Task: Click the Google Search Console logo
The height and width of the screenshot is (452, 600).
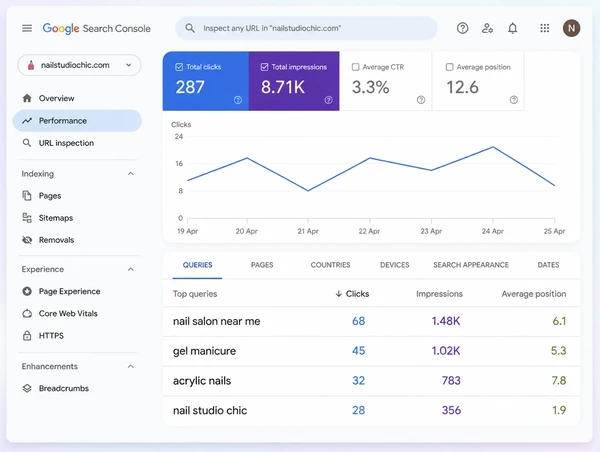Action: coord(96,28)
